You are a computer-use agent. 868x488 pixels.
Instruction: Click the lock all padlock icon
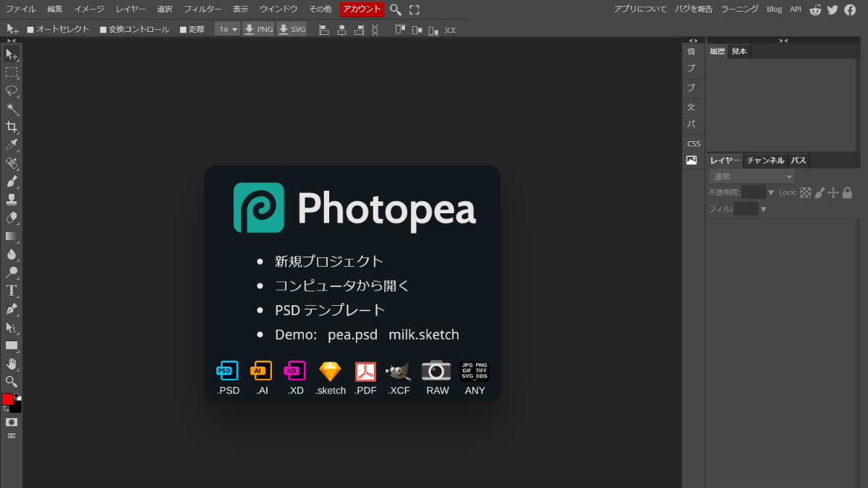pyautogui.click(x=847, y=192)
